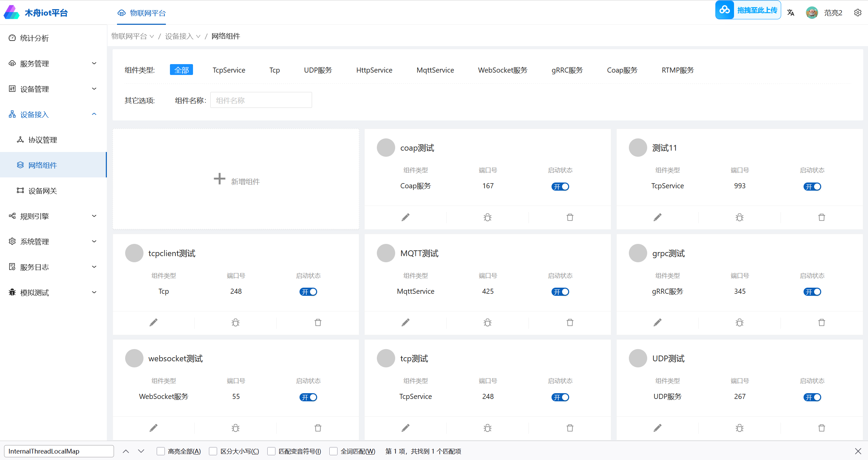The height and width of the screenshot is (460, 868).
Task: Click the cloud upload icon in header
Action: pyautogui.click(x=725, y=10)
